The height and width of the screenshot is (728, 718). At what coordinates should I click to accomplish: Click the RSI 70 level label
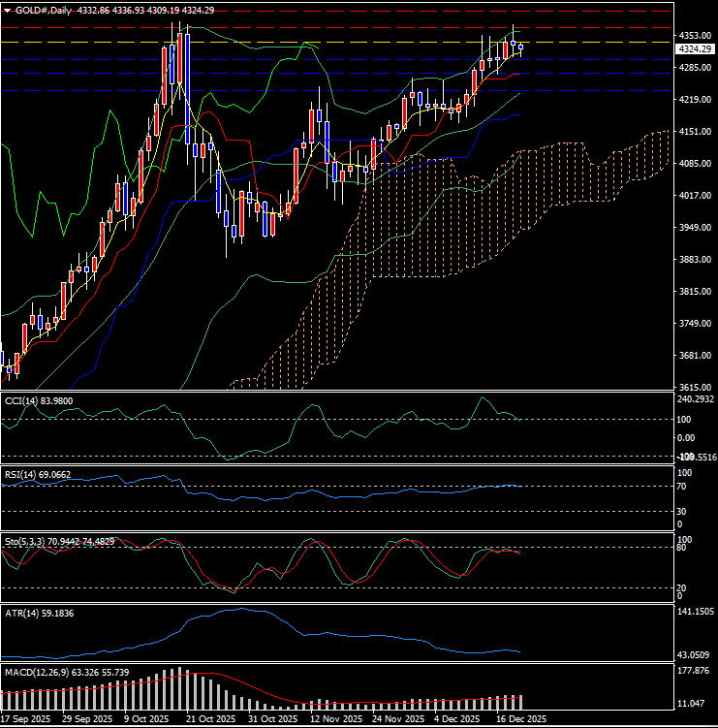[x=683, y=486]
